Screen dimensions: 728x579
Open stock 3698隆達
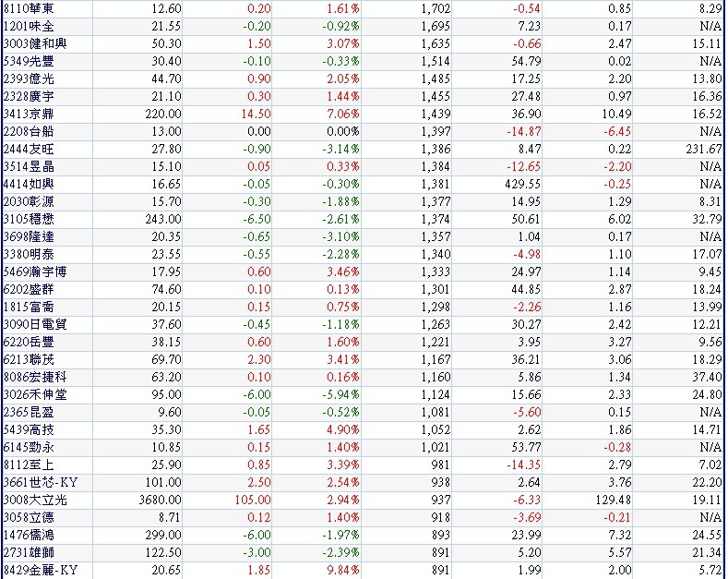(x=29, y=237)
